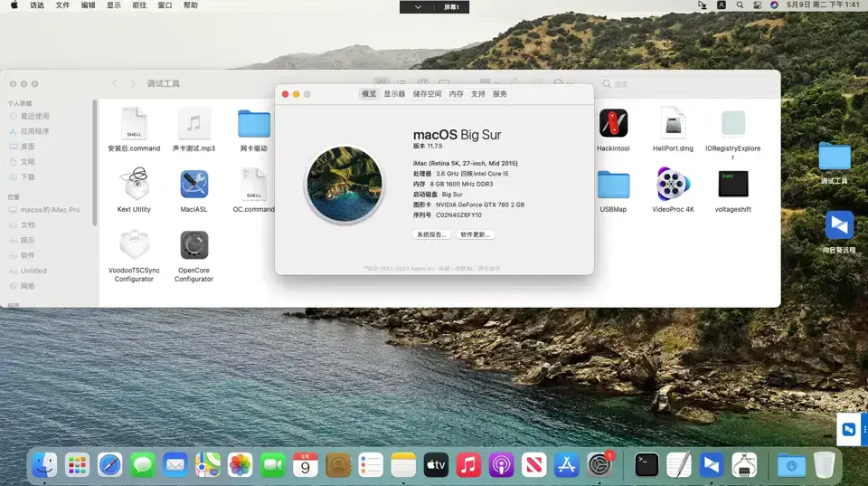Activate Siri from the menu bar
Screen dimensions: 868x486
pos(775,5)
